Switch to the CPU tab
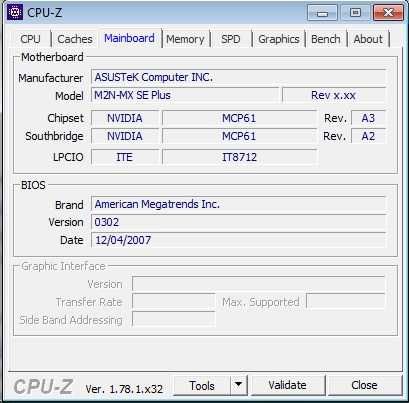409x403 pixels. pos(30,39)
